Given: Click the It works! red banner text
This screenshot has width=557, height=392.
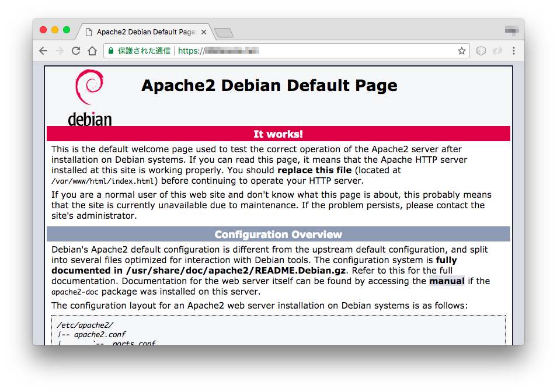Looking at the screenshot, I should pyautogui.click(x=278, y=134).
